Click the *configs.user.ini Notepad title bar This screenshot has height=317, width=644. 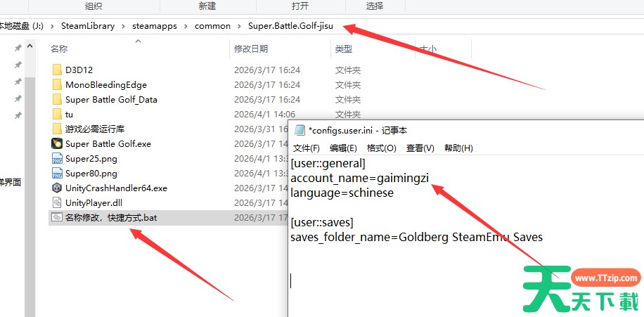[465, 131]
